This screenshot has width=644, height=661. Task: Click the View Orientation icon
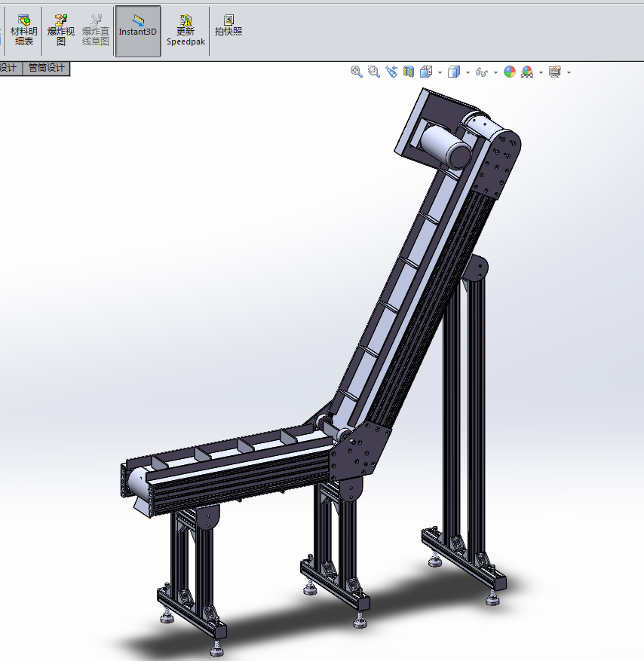coord(426,72)
